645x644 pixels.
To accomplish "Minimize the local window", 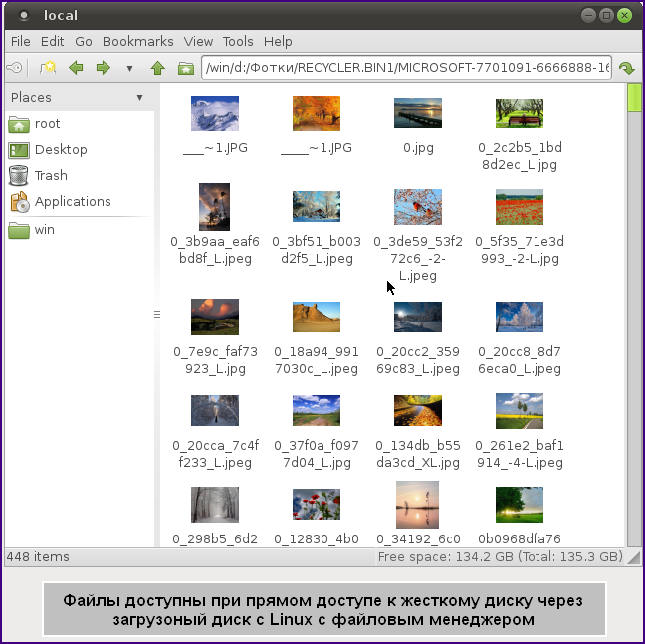I will click(x=588, y=16).
